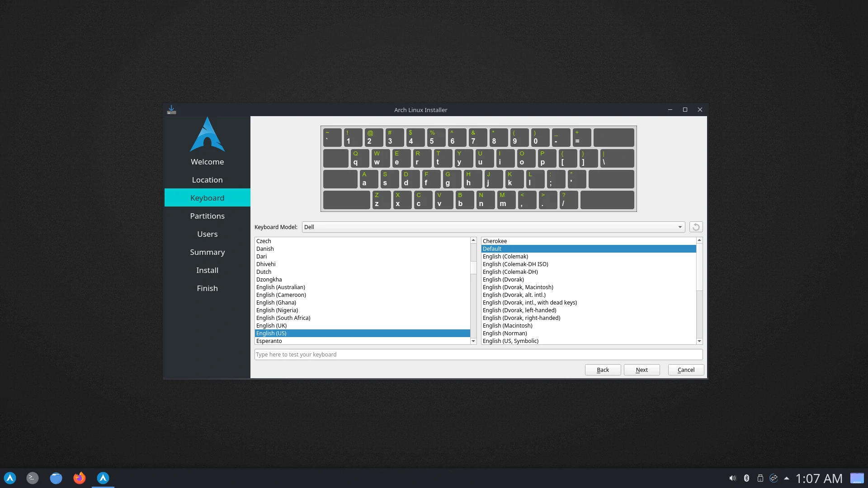Viewport: 868px width, 488px height.
Task: Launch the terminal from the taskbar
Action: click(33, 478)
